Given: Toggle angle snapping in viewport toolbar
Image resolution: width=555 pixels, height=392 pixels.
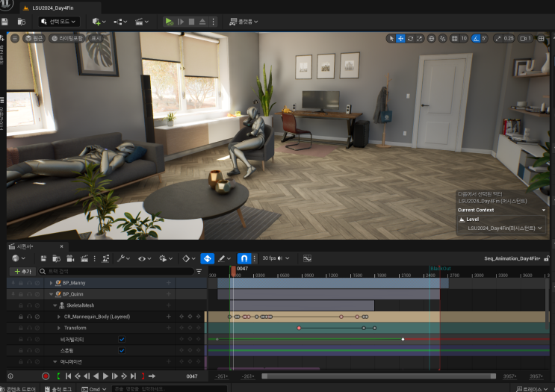Looking at the screenshot, I should pos(477,38).
